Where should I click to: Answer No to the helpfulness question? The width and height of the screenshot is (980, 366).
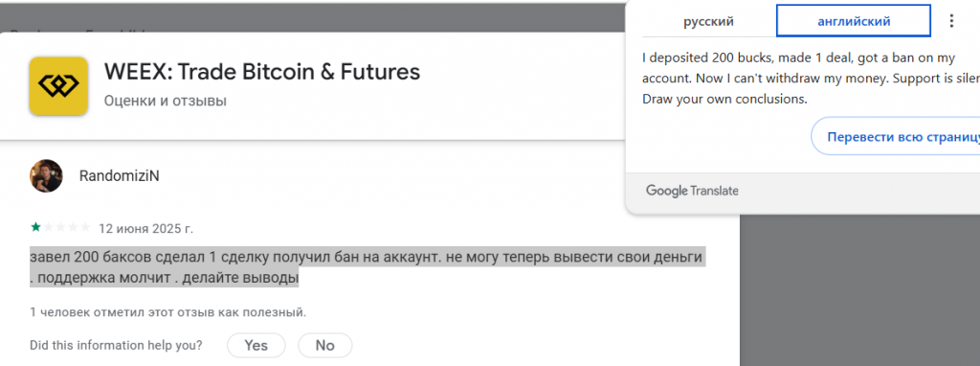click(325, 345)
